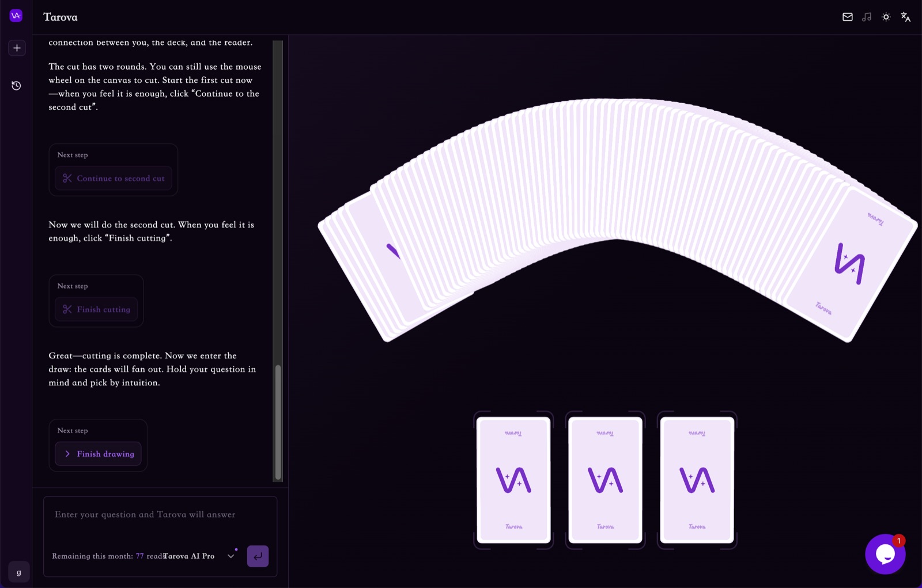Image resolution: width=922 pixels, height=588 pixels.
Task: Click chevron icon in Finish drawing
Action: pyautogui.click(x=67, y=454)
